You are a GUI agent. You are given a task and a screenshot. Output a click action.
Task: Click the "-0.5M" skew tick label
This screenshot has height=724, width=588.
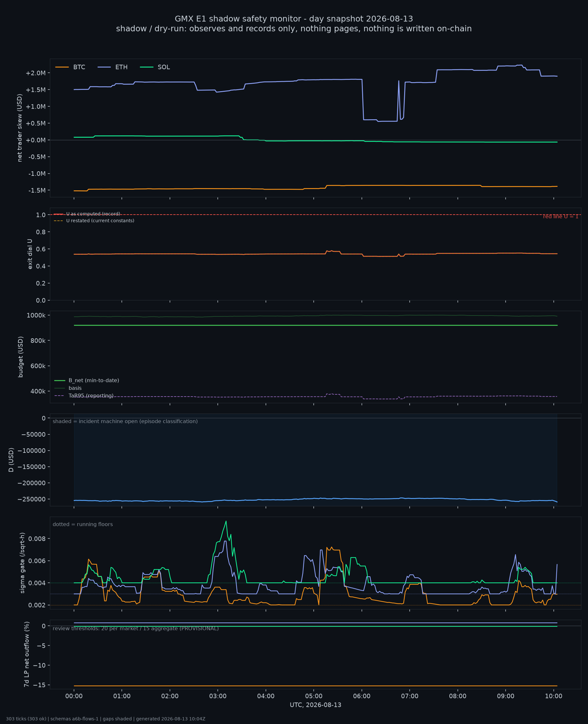(37, 157)
